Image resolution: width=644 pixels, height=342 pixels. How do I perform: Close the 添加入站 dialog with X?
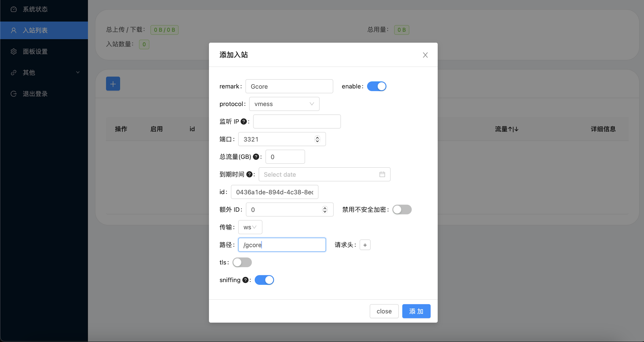pyautogui.click(x=425, y=55)
